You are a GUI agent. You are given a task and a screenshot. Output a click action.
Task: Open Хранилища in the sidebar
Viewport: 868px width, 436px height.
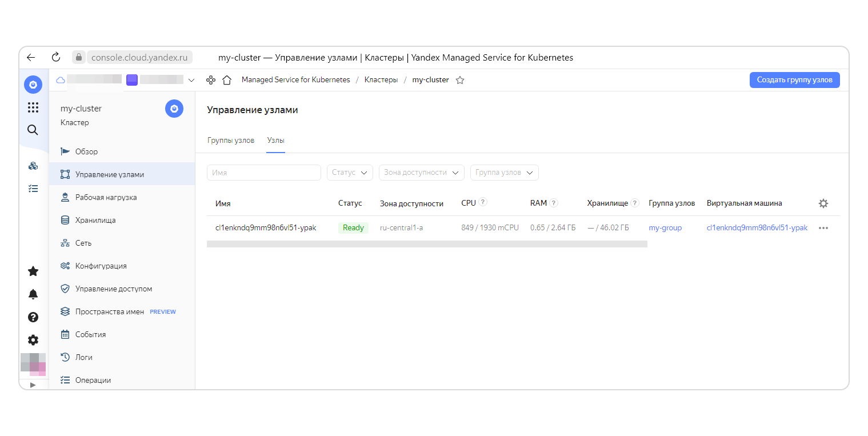point(122,220)
